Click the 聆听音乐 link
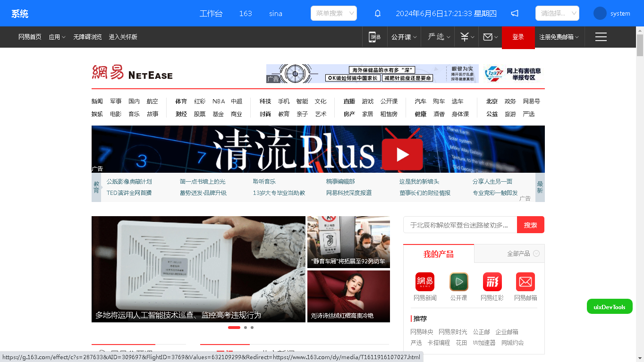 tap(264, 182)
